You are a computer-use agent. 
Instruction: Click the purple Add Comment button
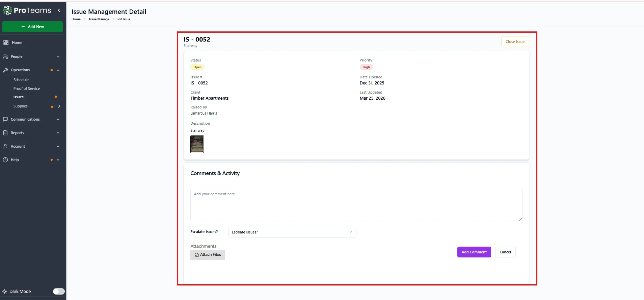tap(474, 252)
